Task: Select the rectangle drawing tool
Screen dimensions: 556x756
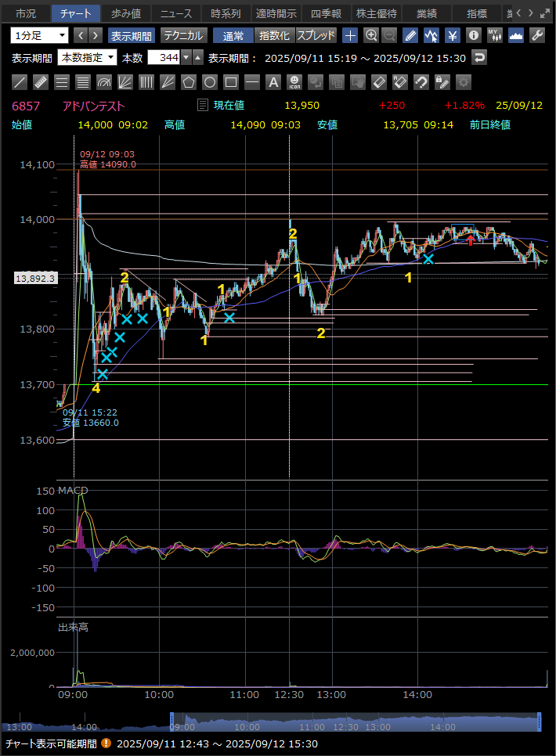Action: [x=231, y=82]
